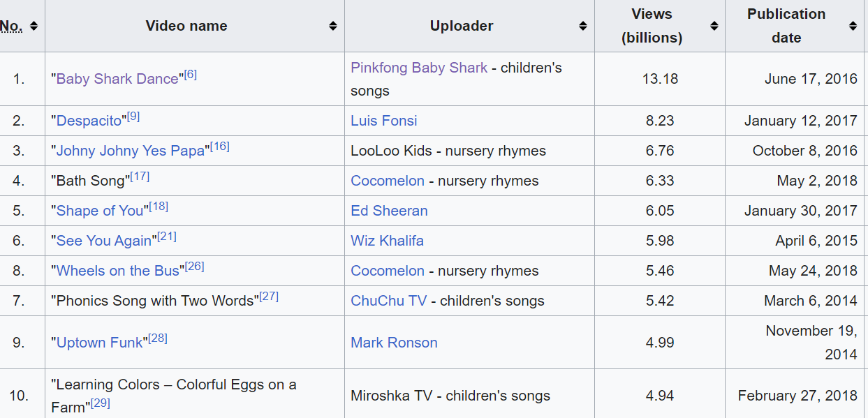Sort by Uploader using header arrows

(x=583, y=26)
